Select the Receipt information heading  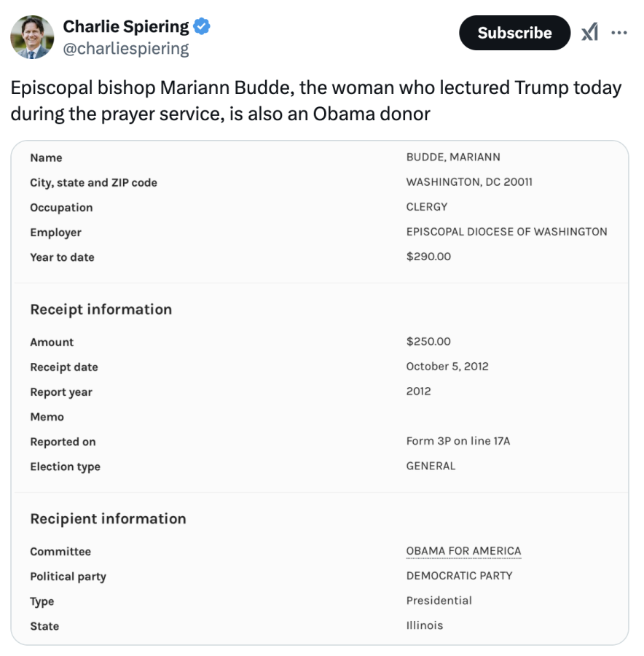pyautogui.click(x=101, y=309)
